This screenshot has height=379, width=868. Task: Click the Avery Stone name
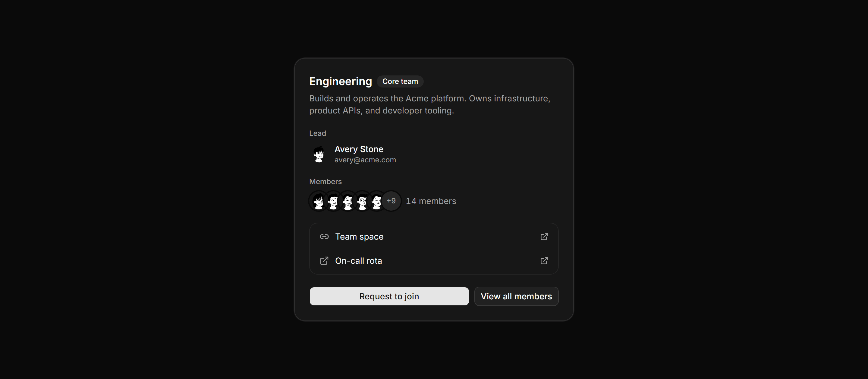pos(359,149)
